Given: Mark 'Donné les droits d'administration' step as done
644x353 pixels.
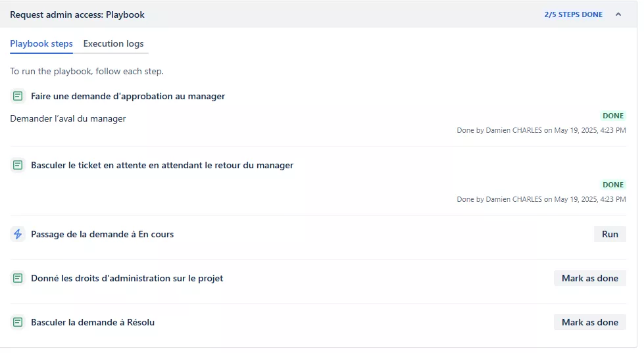Looking at the screenshot, I should click(590, 278).
